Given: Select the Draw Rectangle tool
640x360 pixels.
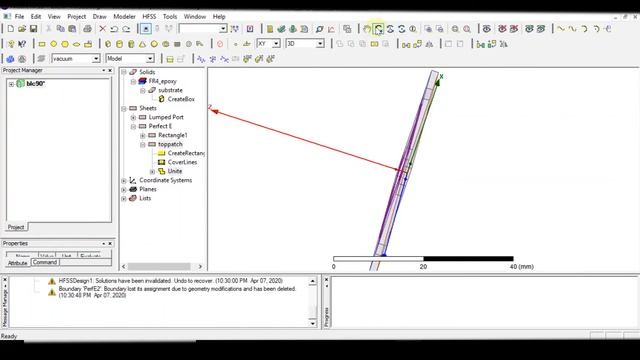Looking at the screenshot, I should (x=42, y=44).
